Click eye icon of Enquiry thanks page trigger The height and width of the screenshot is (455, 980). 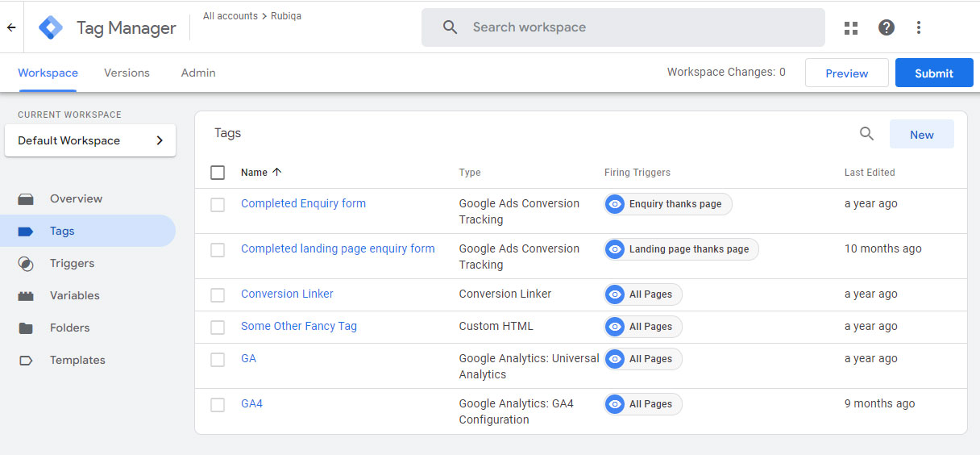(615, 204)
